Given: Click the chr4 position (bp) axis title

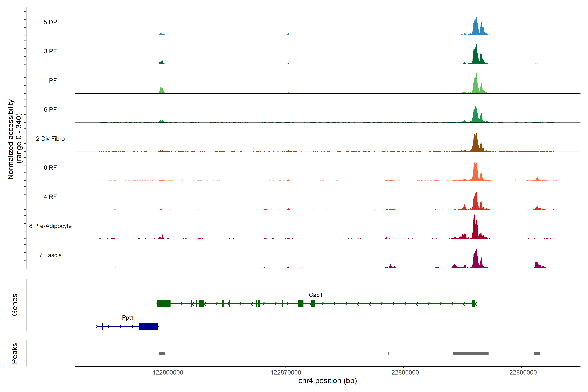Looking at the screenshot, I should [327, 381].
